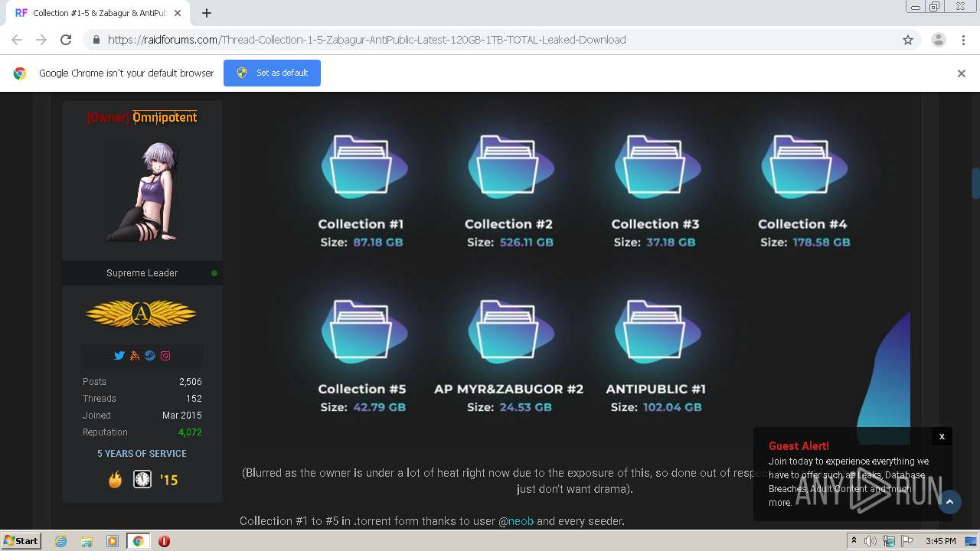Bookmark this page with the star icon
The image size is (980, 551).
pyautogui.click(x=908, y=40)
